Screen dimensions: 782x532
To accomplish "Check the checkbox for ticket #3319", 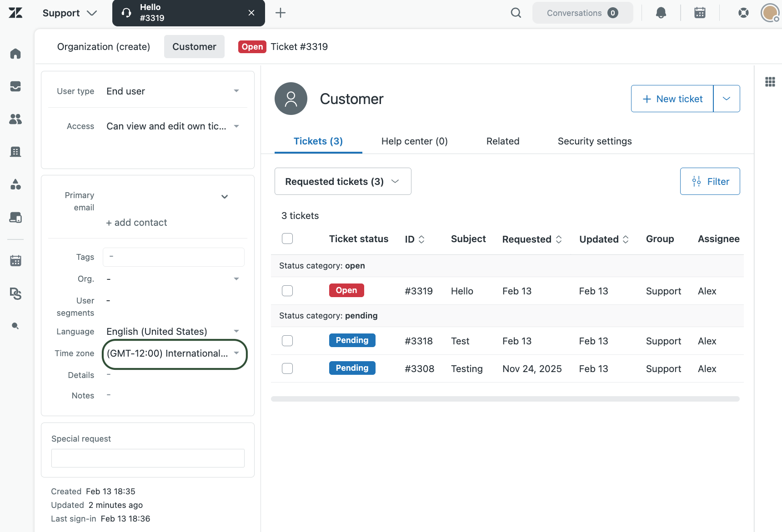I will coord(287,290).
